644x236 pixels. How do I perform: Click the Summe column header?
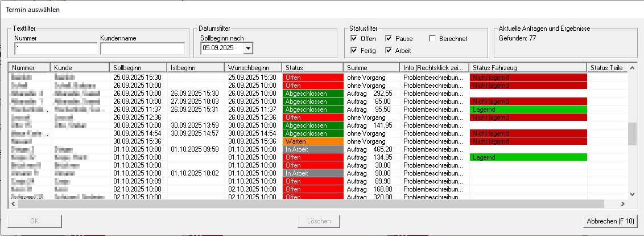point(371,68)
